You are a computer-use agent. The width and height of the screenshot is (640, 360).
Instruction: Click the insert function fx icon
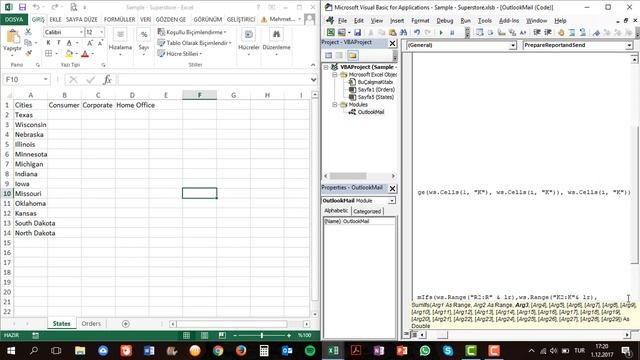point(107,80)
